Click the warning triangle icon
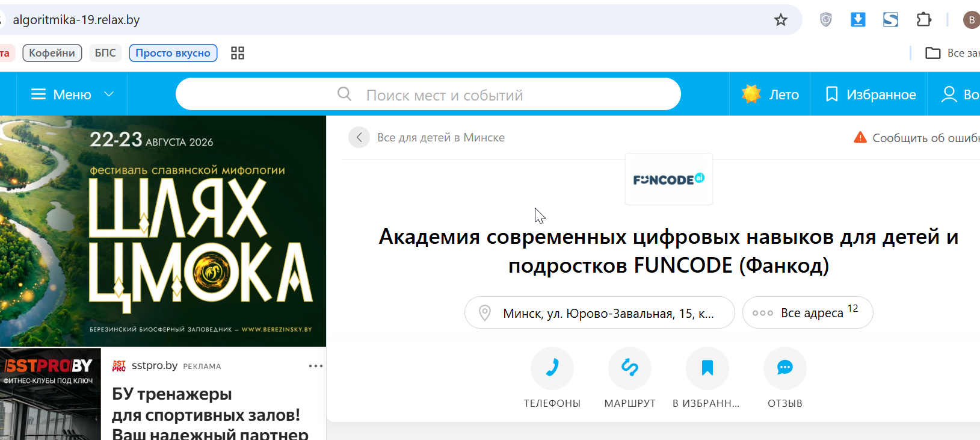 point(860,137)
